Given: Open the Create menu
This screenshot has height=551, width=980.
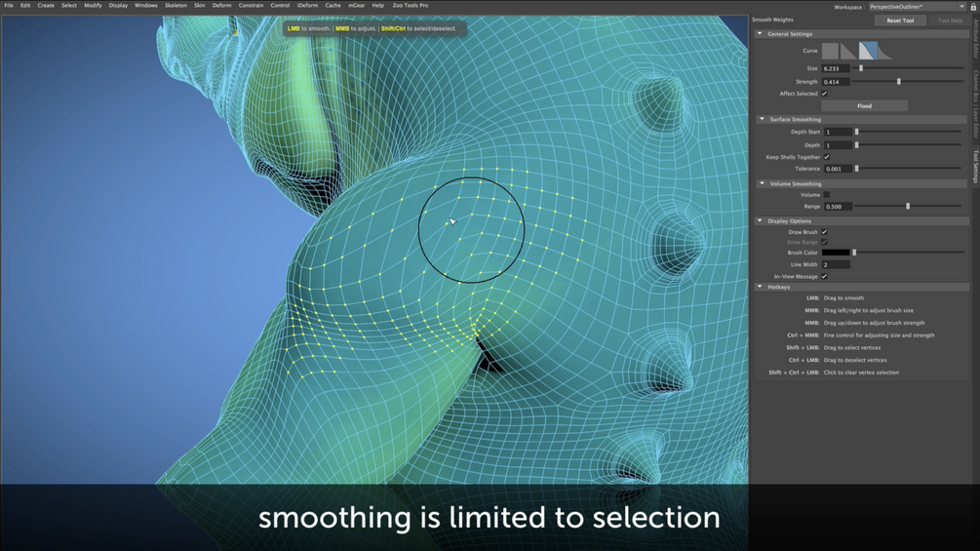Looking at the screenshot, I should coord(46,6).
